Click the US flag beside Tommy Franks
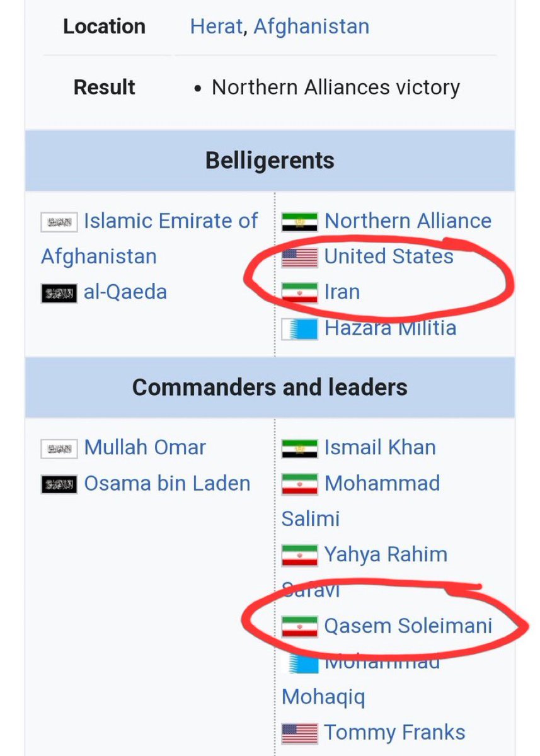 [299, 733]
